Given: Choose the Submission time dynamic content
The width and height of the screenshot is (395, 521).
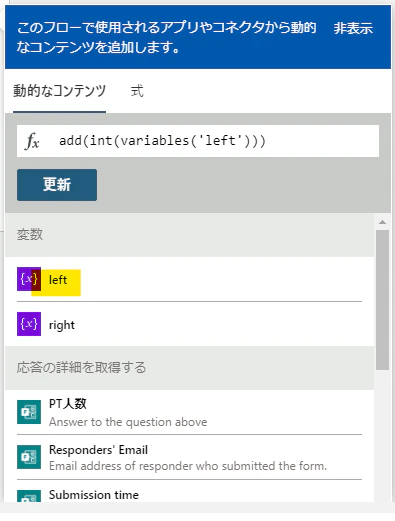Looking at the screenshot, I should (189, 491).
